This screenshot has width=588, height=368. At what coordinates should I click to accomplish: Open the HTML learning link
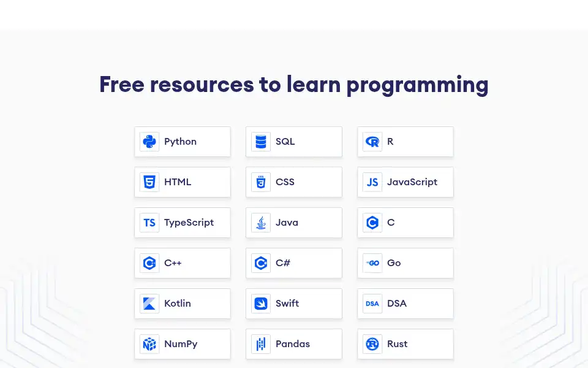(x=183, y=182)
